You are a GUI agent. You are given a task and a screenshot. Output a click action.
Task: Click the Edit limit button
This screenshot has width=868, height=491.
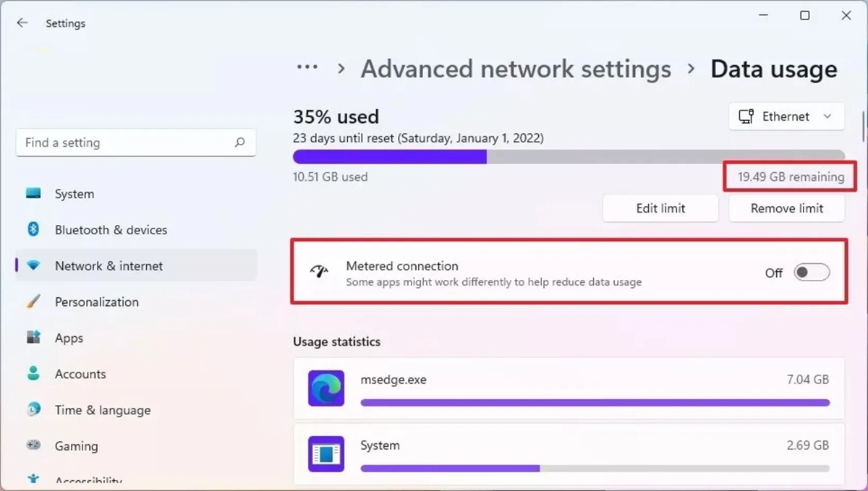(660, 208)
